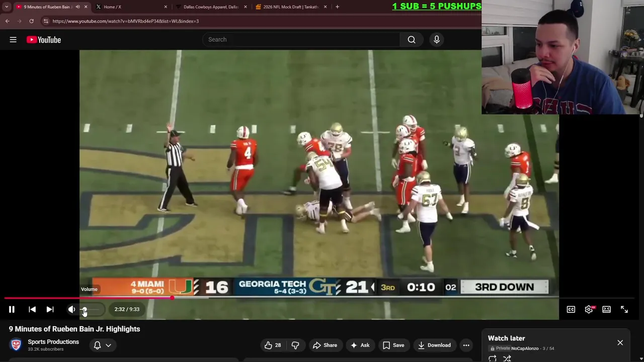This screenshot has height=362, width=644.
Task: Open the player settings gear
Action: tap(589, 309)
